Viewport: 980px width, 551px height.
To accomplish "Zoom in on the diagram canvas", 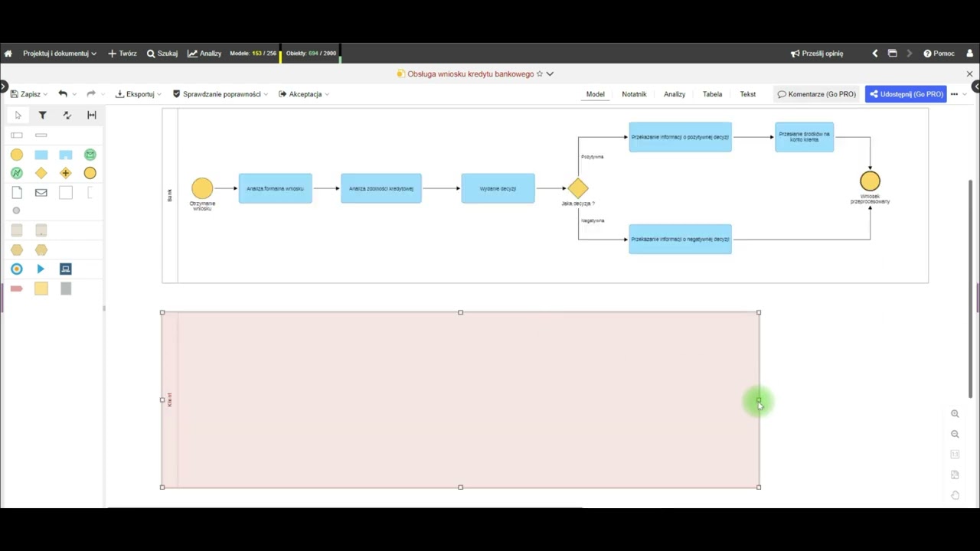I will coord(955,414).
